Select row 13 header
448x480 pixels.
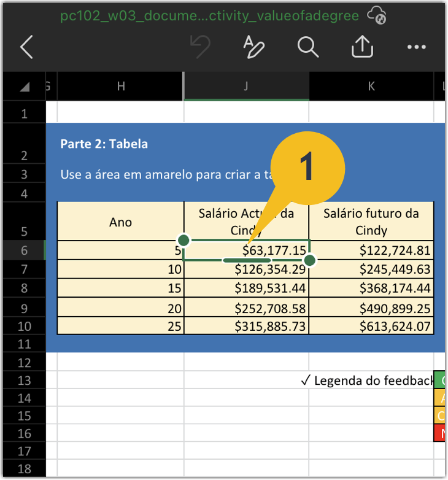click(24, 380)
